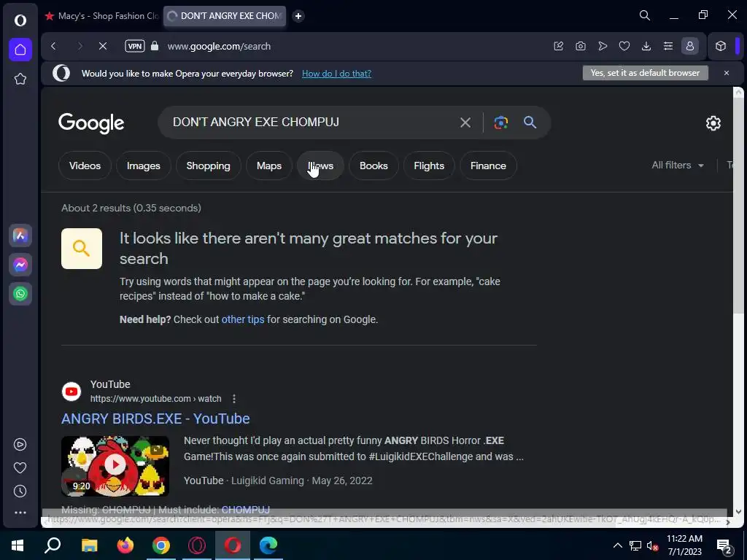Launch Firefox from the taskbar
The width and height of the screenshot is (747, 560).
tap(125, 545)
